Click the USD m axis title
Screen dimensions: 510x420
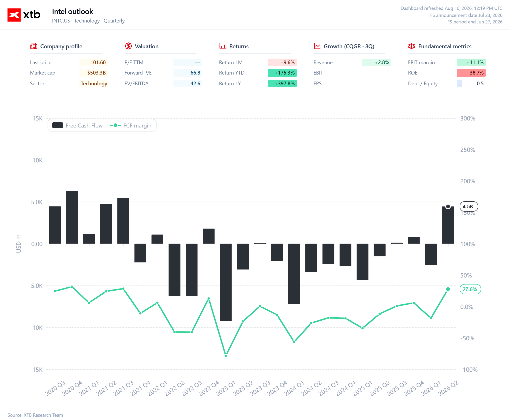tap(18, 244)
